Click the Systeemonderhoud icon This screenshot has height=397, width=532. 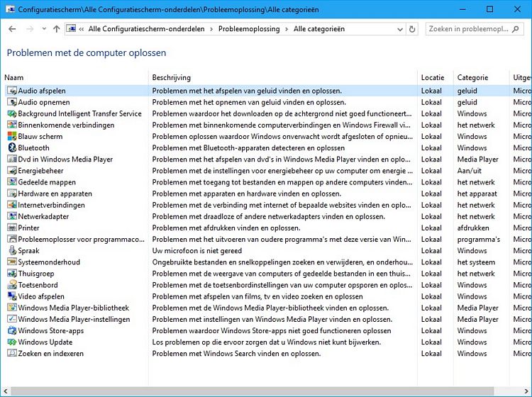(x=12, y=262)
